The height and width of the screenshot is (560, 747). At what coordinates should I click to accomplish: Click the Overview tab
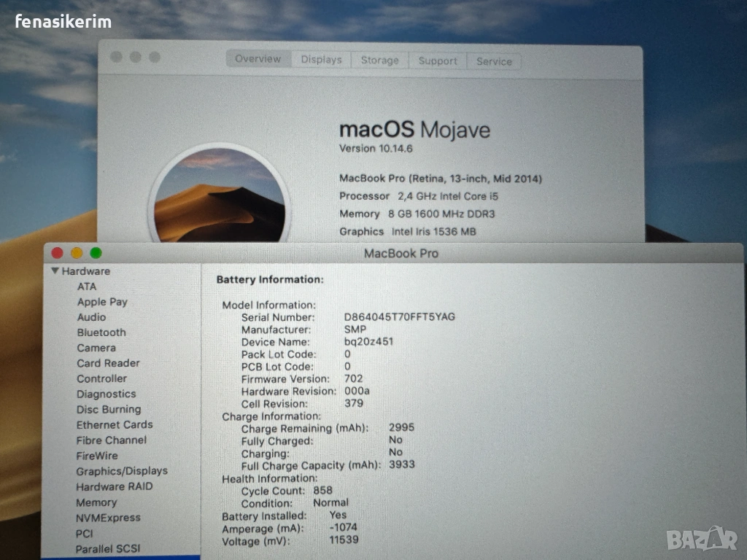click(x=258, y=59)
